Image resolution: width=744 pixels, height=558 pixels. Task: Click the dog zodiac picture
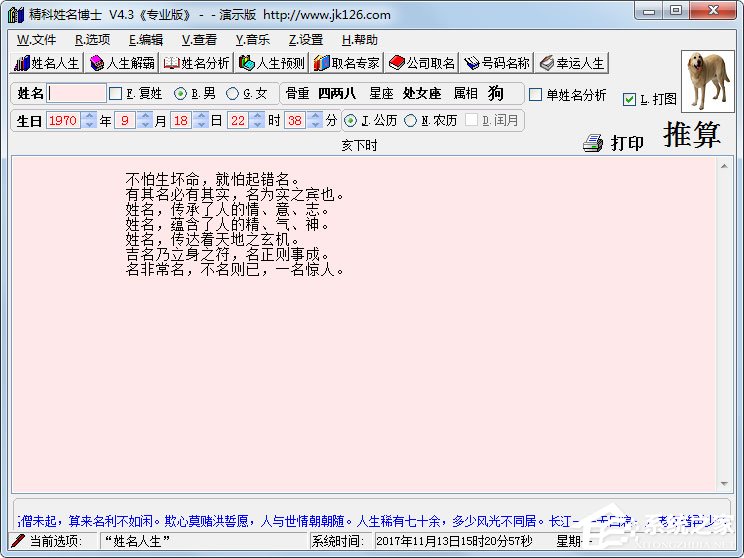(x=707, y=82)
